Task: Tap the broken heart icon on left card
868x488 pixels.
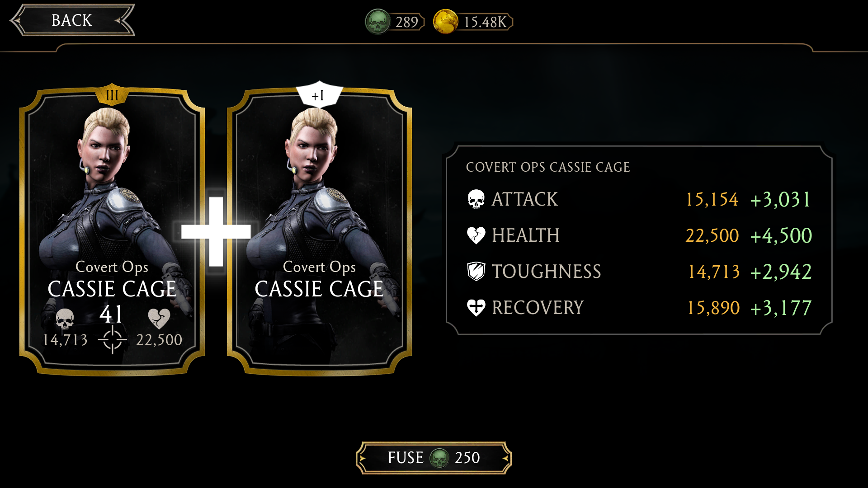Action: 159,319
